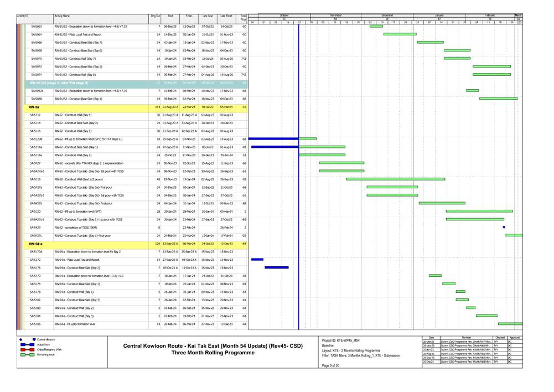Collapse the yellow RW-S2 group band

coord(34,106)
